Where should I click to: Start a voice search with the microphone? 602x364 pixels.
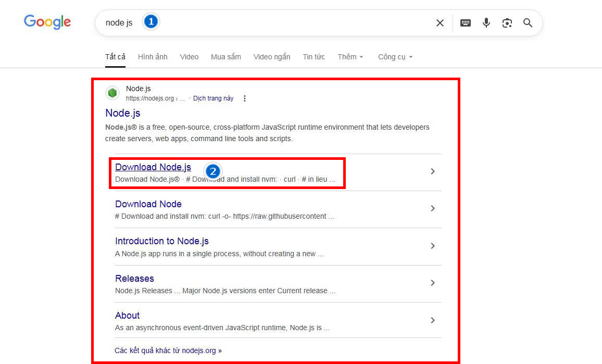tap(486, 23)
